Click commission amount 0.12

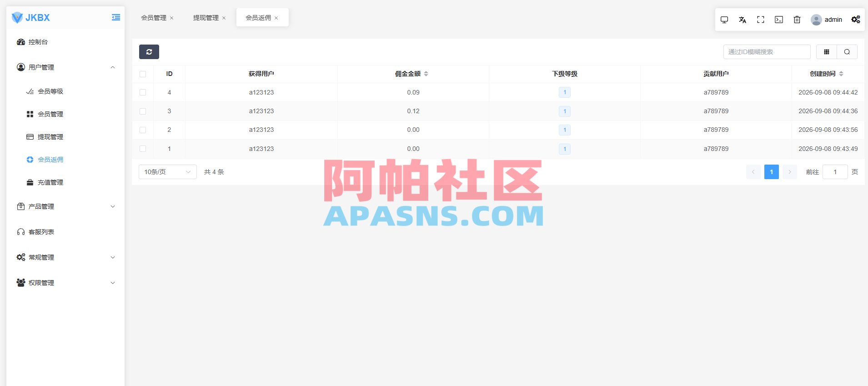pos(413,111)
